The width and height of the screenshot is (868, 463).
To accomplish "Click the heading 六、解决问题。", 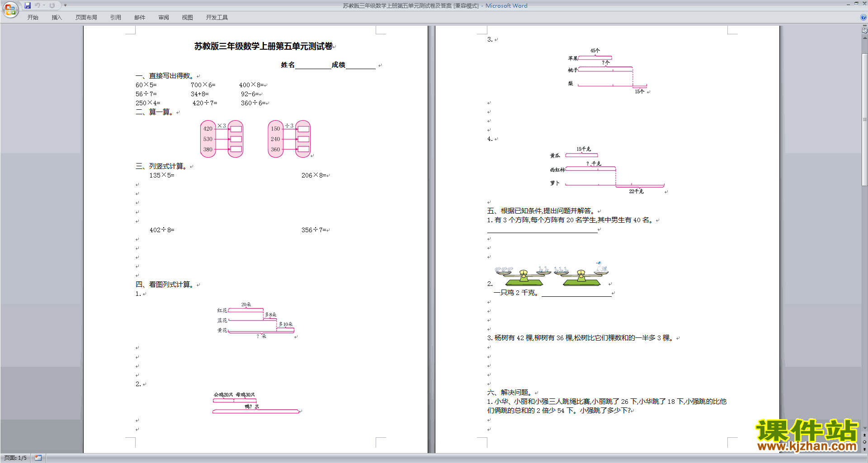I will [x=510, y=393].
